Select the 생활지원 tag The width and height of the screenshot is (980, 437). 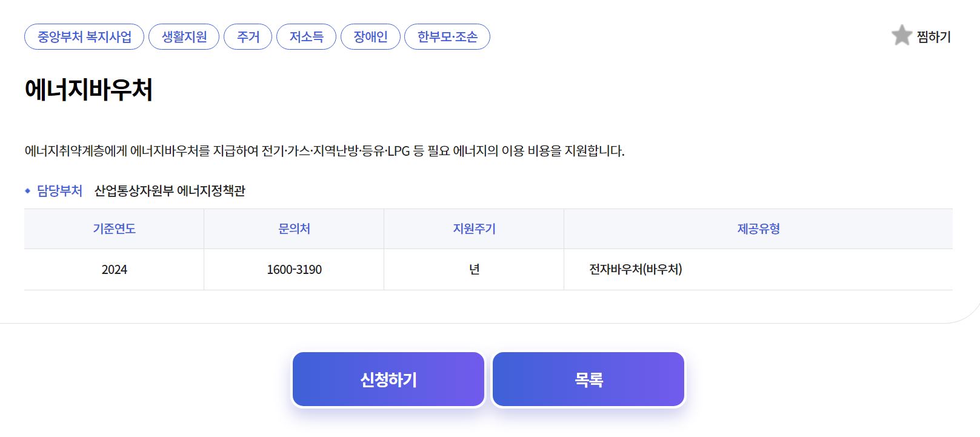pos(183,36)
